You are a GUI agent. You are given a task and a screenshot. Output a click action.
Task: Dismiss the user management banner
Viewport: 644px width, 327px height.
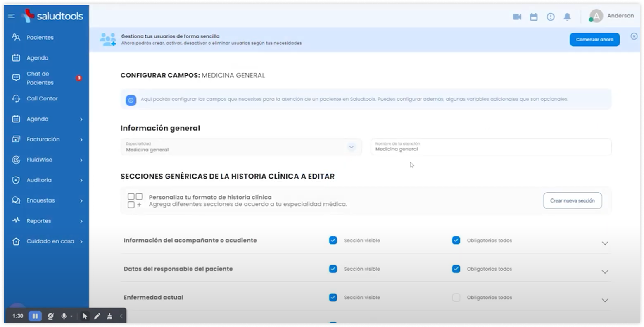[634, 36]
